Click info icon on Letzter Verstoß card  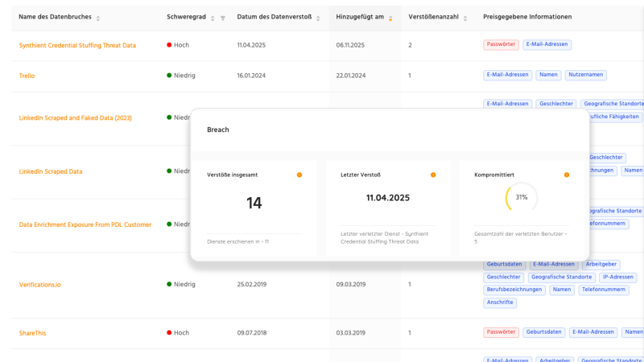pyautogui.click(x=433, y=175)
